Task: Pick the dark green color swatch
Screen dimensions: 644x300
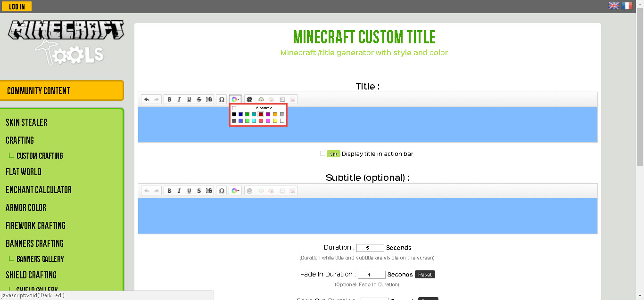Action: [x=248, y=114]
